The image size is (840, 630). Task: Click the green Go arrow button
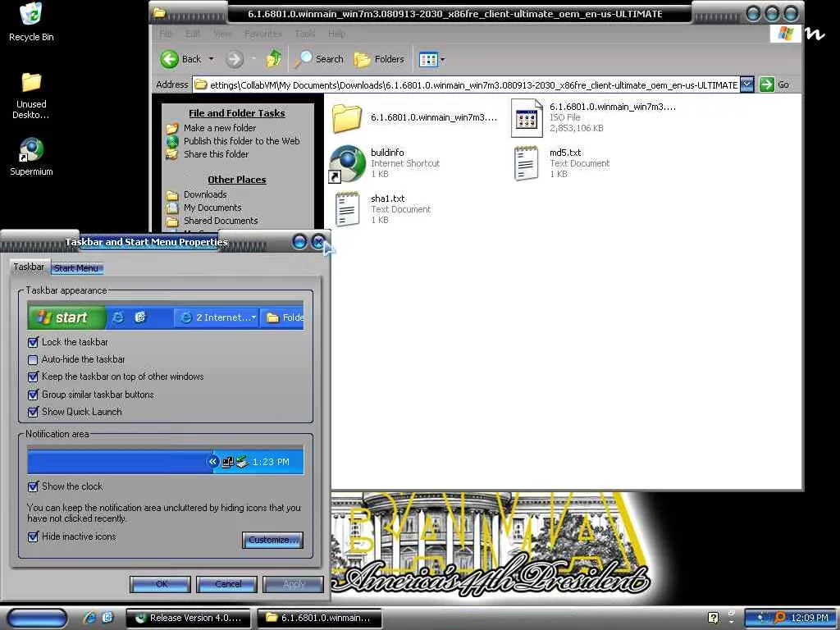pyautogui.click(x=767, y=84)
